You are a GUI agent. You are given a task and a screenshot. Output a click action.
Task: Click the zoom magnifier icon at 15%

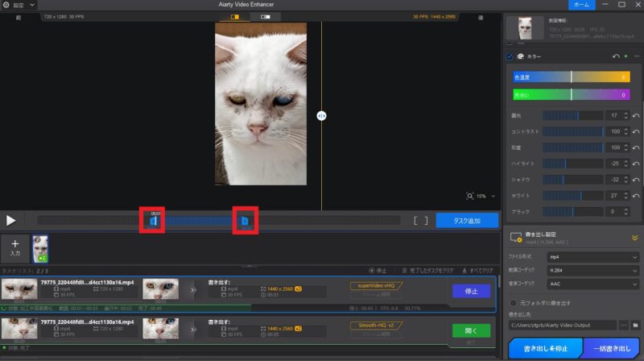pyautogui.click(x=470, y=196)
